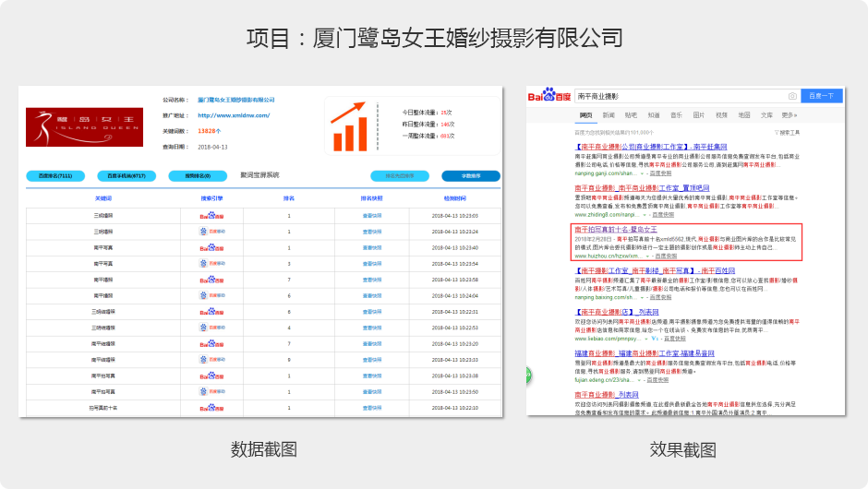Open dropdown arrow beside fujian.edeng.cn URL
Viewport: 868px width, 489px height.
(x=639, y=380)
